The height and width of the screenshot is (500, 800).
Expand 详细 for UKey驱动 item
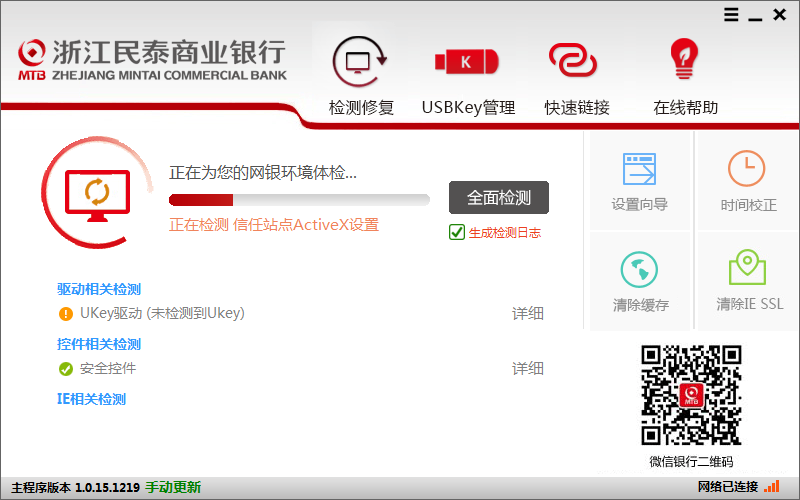(528, 313)
